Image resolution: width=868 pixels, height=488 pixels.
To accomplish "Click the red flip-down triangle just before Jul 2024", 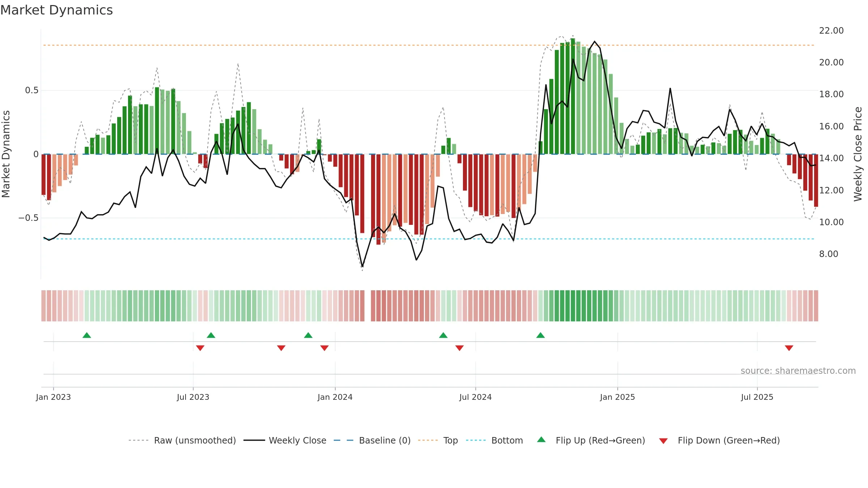I will coord(460,348).
